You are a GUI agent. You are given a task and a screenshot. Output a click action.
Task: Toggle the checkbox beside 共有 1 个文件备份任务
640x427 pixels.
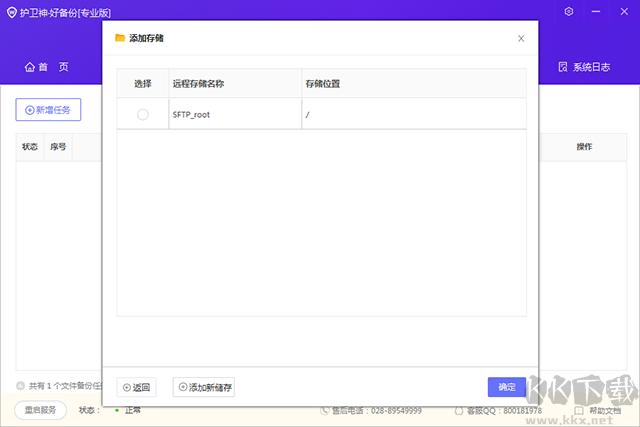(x=20, y=385)
